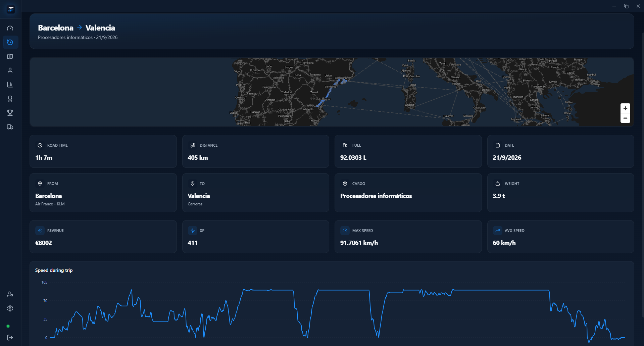Image resolution: width=644 pixels, height=346 pixels.
Task: Click the To location pin icon
Action: pyautogui.click(x=193, y=184)
